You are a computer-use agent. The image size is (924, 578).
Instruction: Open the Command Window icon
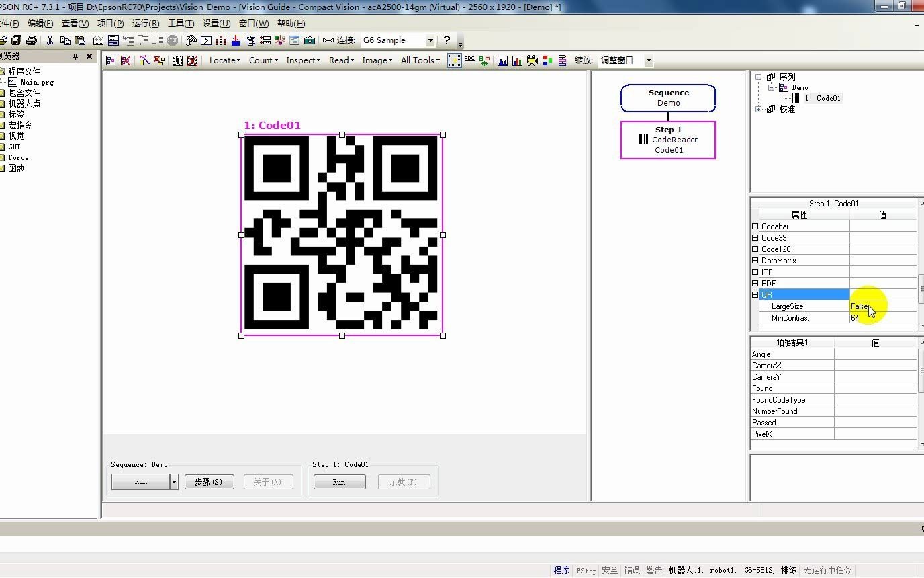click(x=206, y=40)
